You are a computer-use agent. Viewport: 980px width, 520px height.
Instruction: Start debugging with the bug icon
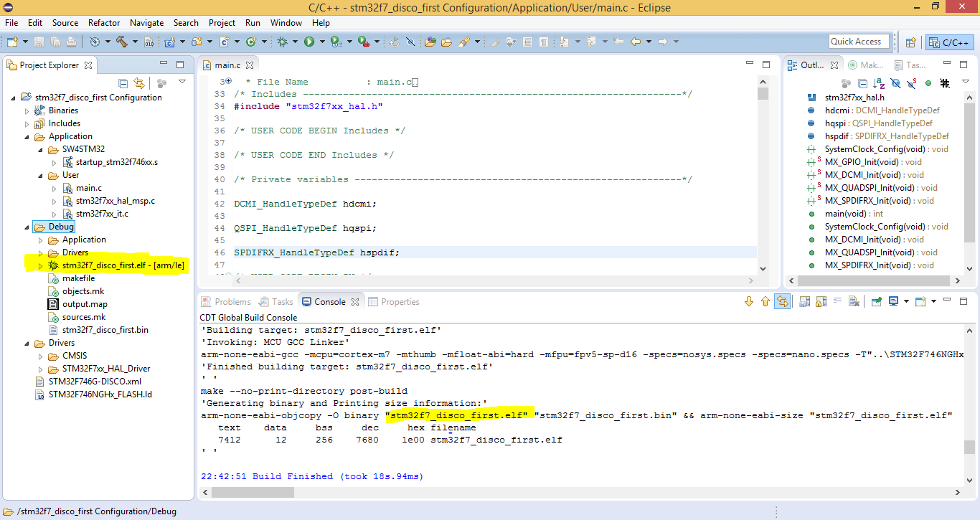click(x=283, y=42)
